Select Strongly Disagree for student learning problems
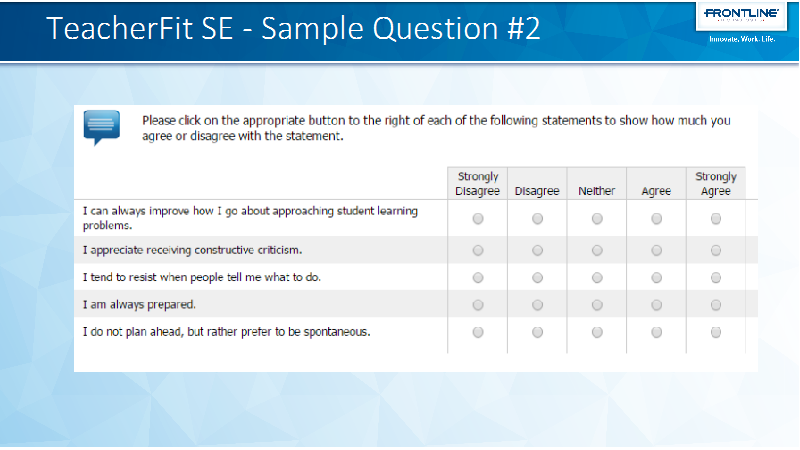This screenshot has width=800, height=450. click(x=478, y=218)
